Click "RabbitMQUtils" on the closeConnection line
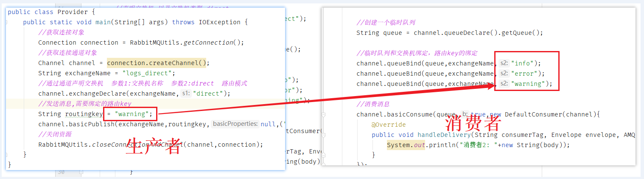The height and width of the screenshot is (179, 644). [x=63, y=145]
